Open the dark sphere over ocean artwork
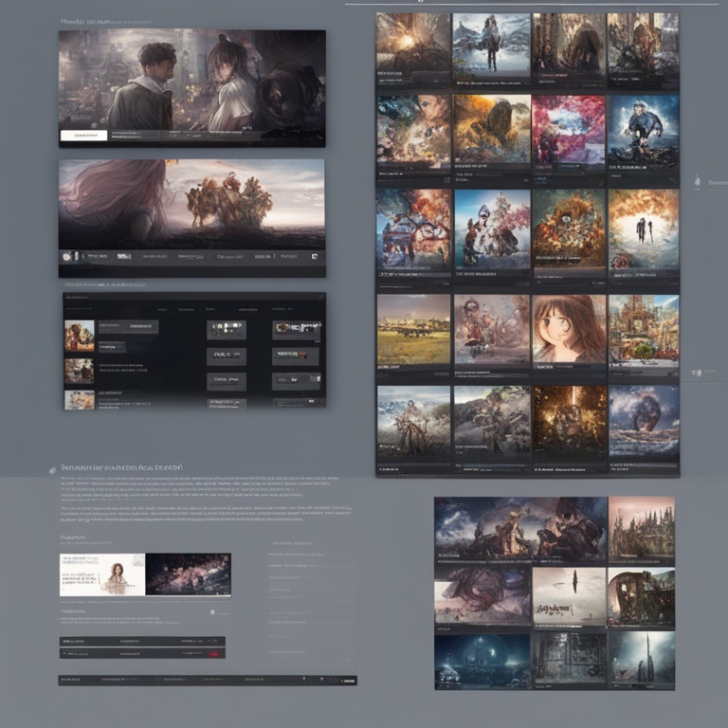 644,422
